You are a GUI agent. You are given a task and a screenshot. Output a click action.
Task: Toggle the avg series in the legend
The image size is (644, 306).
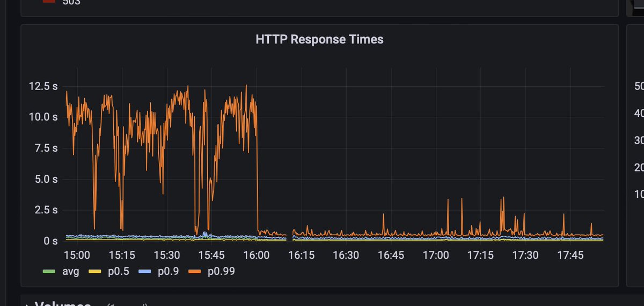point(70,272)
